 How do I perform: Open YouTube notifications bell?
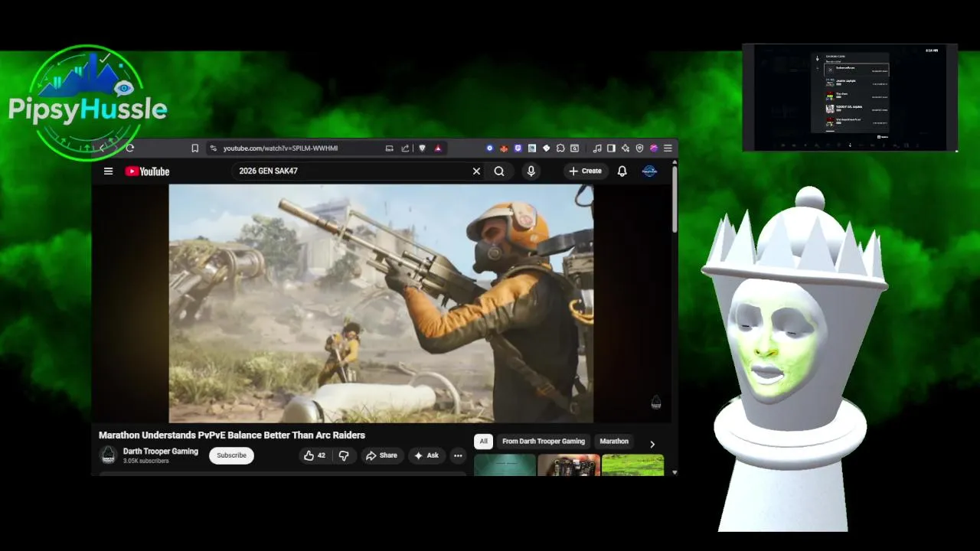(x=622, y=171)
